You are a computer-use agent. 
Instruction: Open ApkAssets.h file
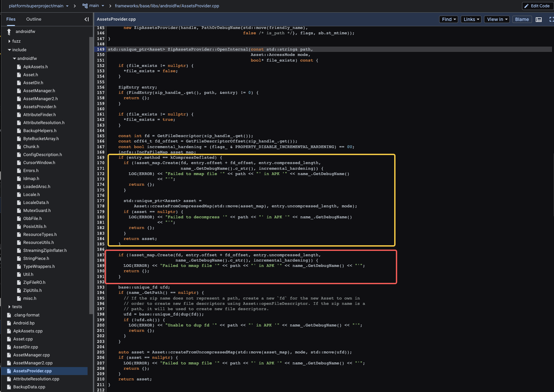35,67
